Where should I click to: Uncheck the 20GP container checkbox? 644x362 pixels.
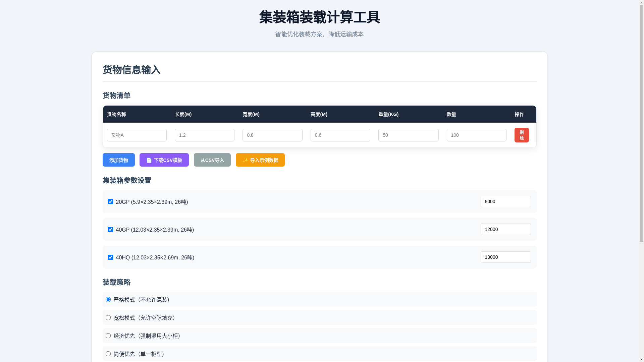(110, 201)
